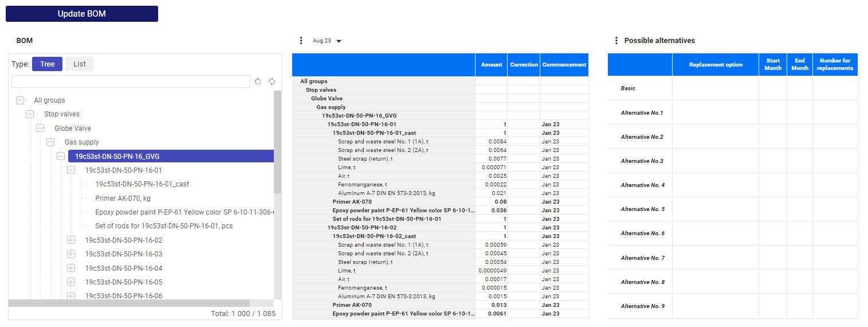Click 19c53st-DN-50-PN-16-02_cast row in the table
This screenshot has width=868, height=327.
[440, 236]
